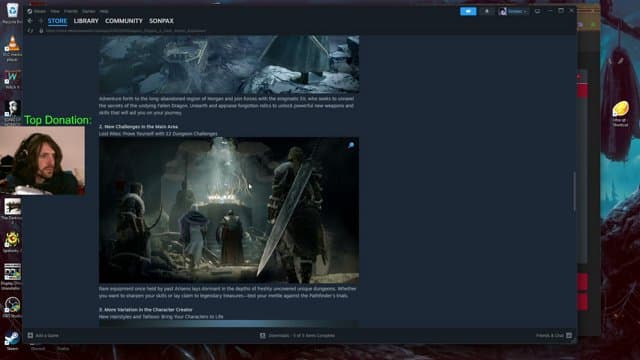
Task: Click the Friends & Chat icon
Action: [x=569, y=336]
